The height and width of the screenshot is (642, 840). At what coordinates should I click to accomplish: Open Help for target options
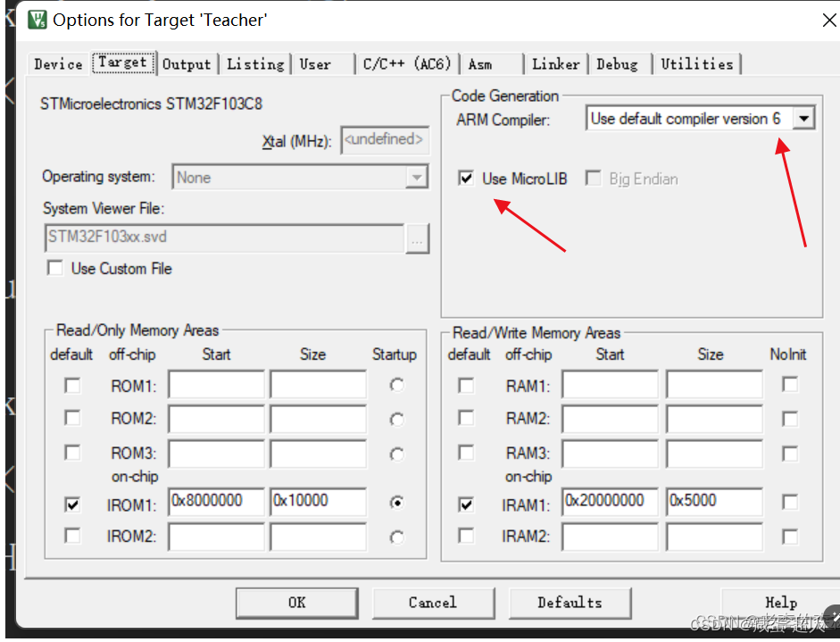pyautogui.click(x=781, y=603)
